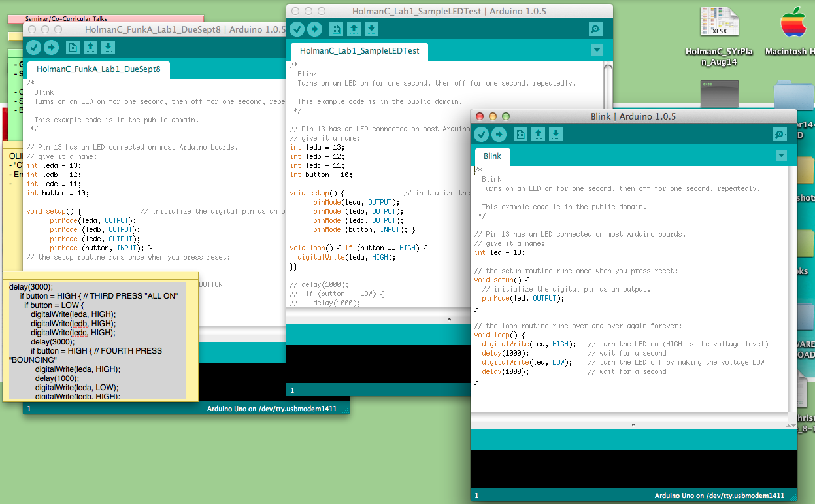Click Save sketch icon in SampleLEDTest window
The height and width of the screenshot is (504, 815).
click(x=371, y=29)
